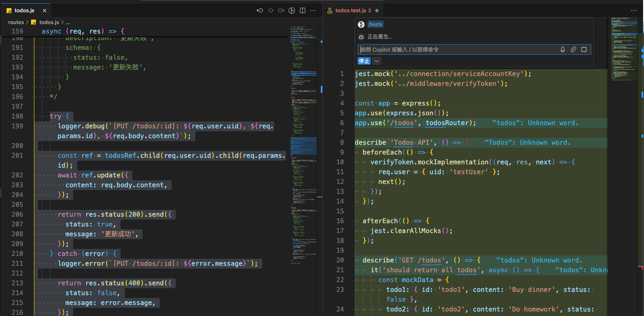Switch to the todos.js tab

tap(24, 11)
